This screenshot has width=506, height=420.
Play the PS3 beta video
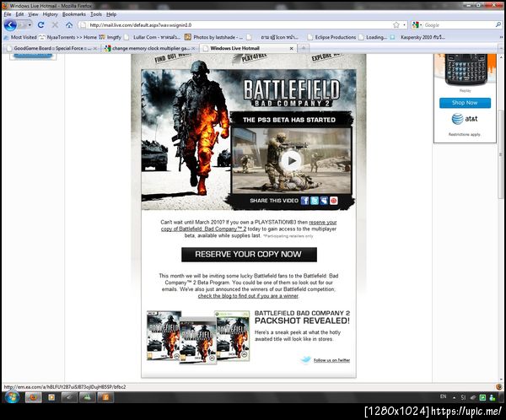pyautogui.click(x=292, y=160)
